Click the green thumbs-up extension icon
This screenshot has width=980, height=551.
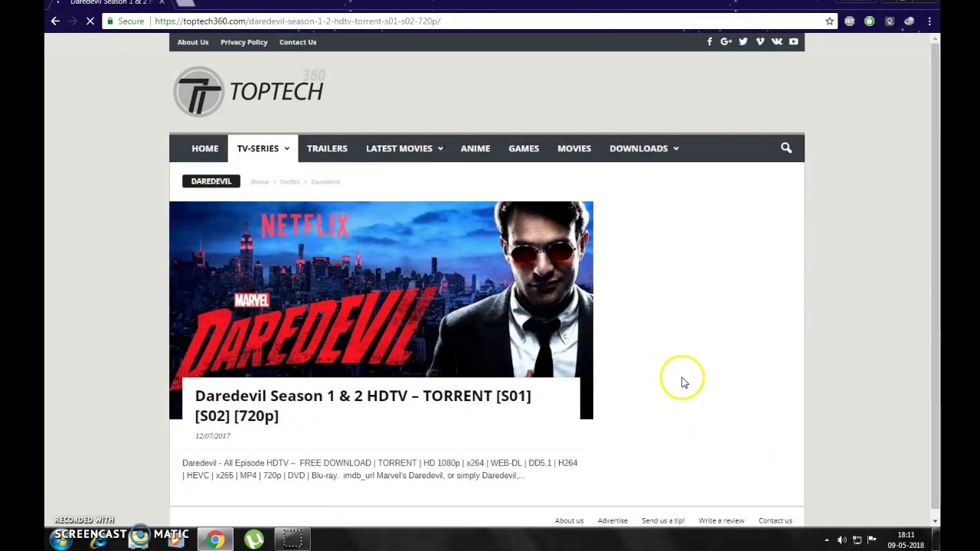coord(869,21)
